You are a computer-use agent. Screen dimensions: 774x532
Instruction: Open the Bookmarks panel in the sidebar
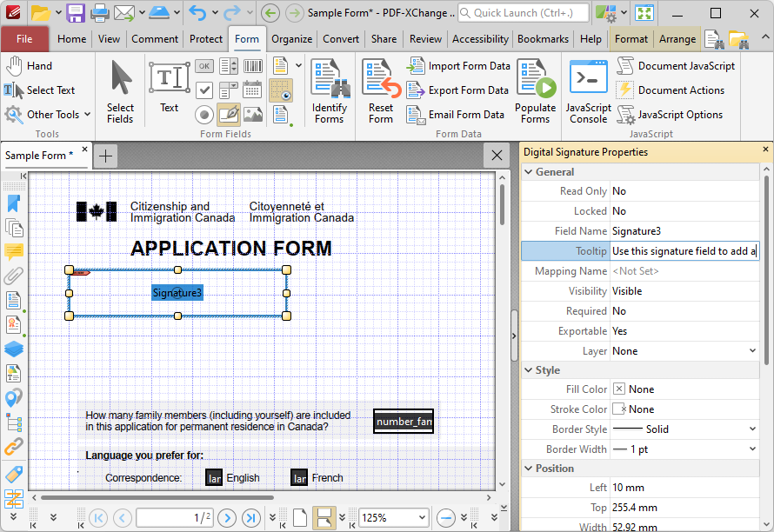click(x=12, y=203)
